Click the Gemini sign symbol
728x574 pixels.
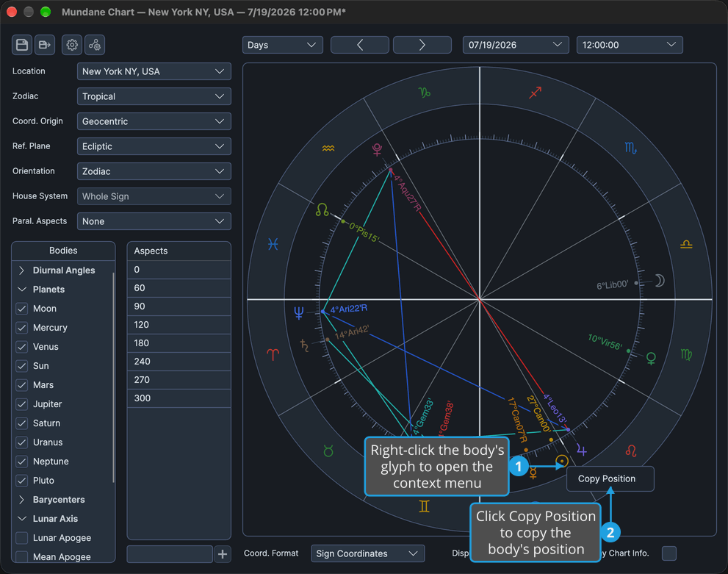[x=425, y=506]
